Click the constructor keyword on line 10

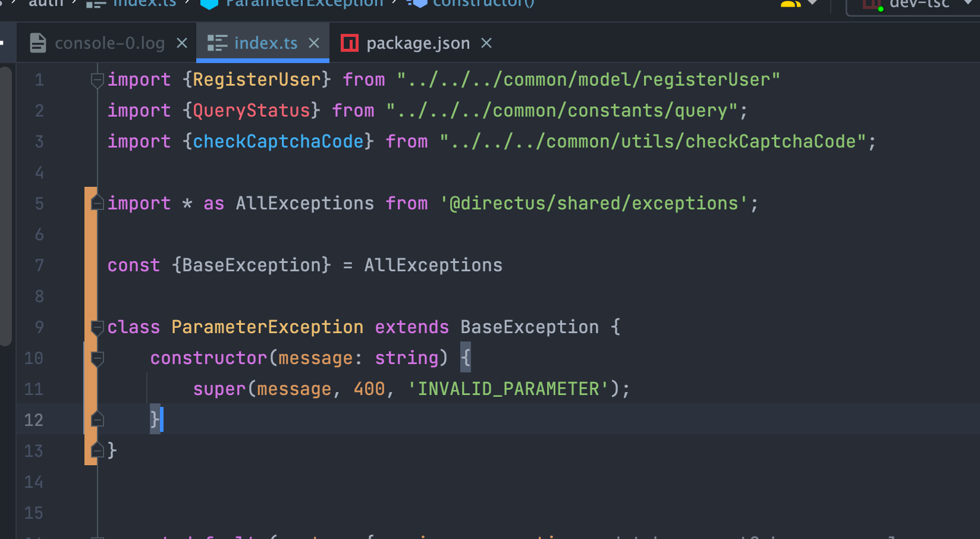pos(208,358)
